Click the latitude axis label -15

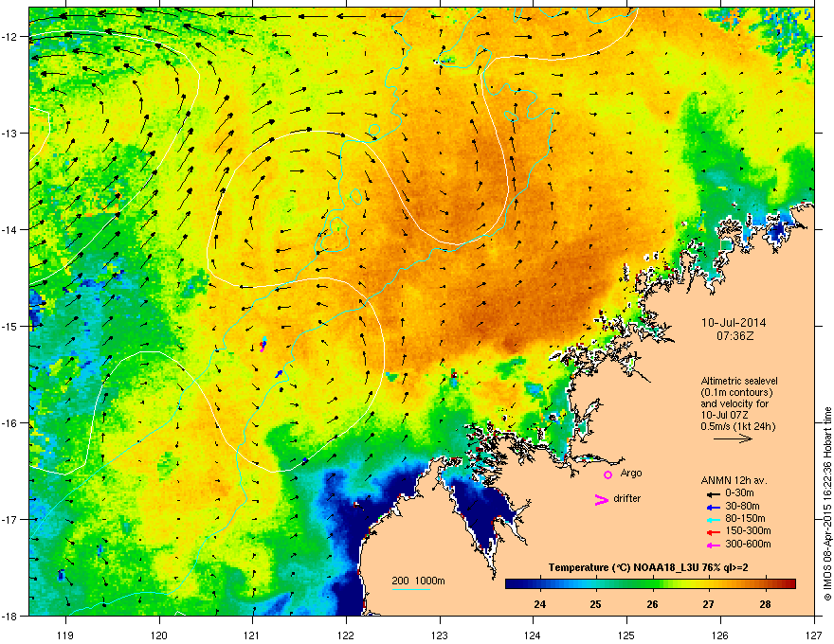click(x=11, y=326)
